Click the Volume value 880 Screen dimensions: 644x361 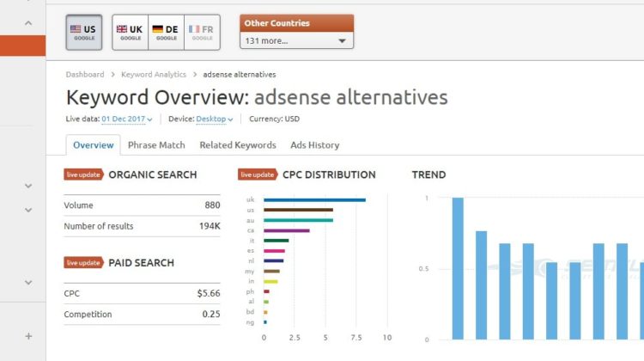pos(212,205)
